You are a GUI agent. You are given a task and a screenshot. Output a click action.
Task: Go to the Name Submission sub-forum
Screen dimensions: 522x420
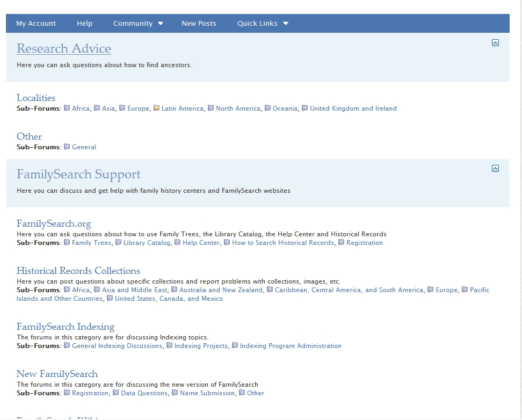click(x=207, y=393)
